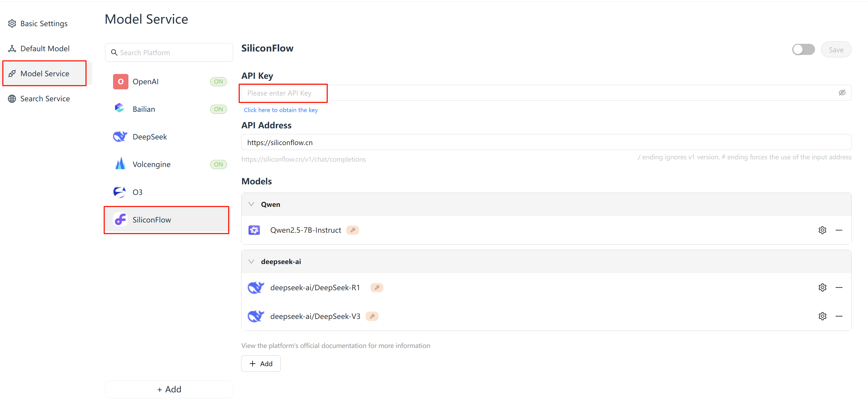Viewport: 868px width, 404px height.
Task: Click the OpenAI ON status badge
Action: click(x=218, y=81)
